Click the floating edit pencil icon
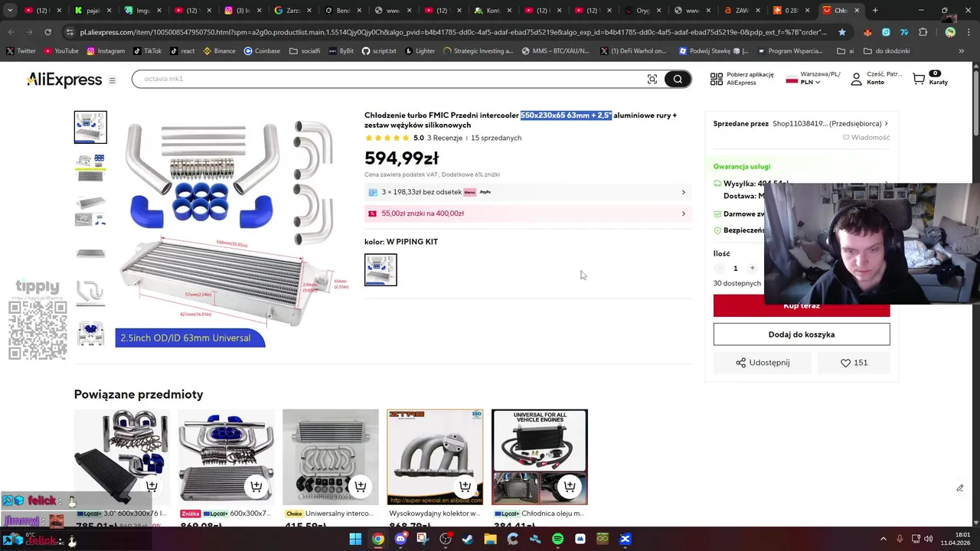This screenshot has width=980, height=551. 960,488
